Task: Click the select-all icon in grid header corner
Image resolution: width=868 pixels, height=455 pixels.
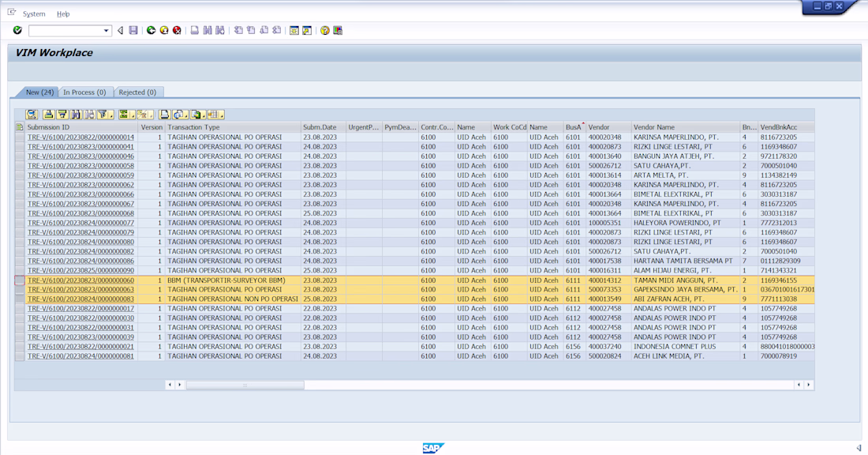Action: pyautogui.click(x=20, y=127)
